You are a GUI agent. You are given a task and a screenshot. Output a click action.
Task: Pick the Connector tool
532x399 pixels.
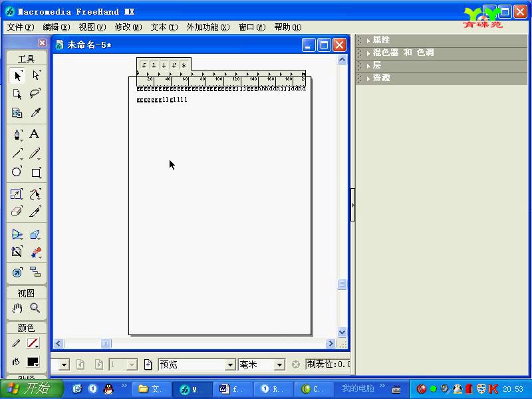35,272
